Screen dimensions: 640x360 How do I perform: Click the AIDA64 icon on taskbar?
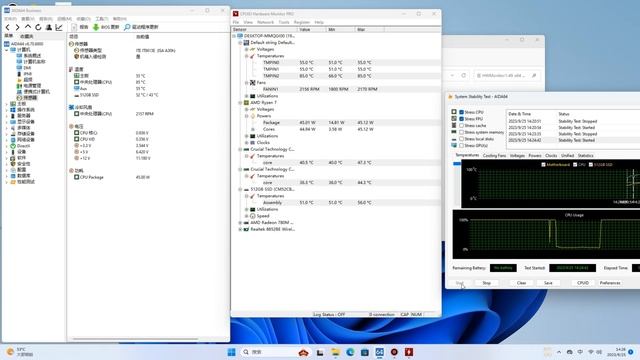click(380, 352)
